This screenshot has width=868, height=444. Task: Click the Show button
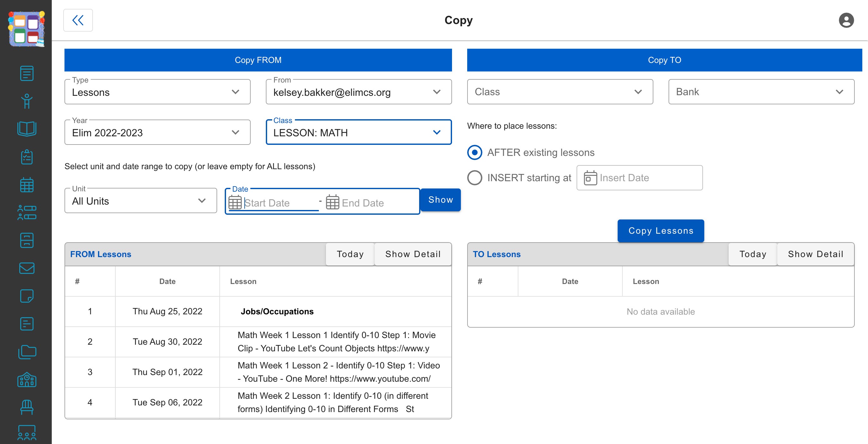pos(440,200)
